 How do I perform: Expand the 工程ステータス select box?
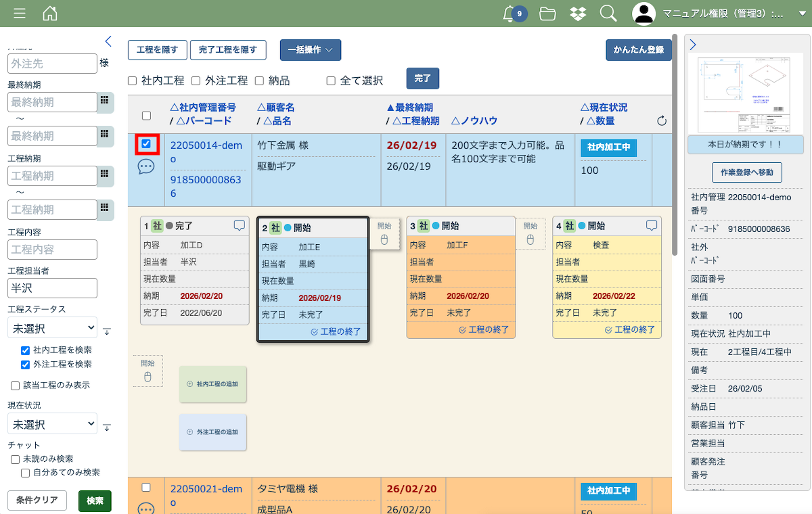[x=53, y=329]
